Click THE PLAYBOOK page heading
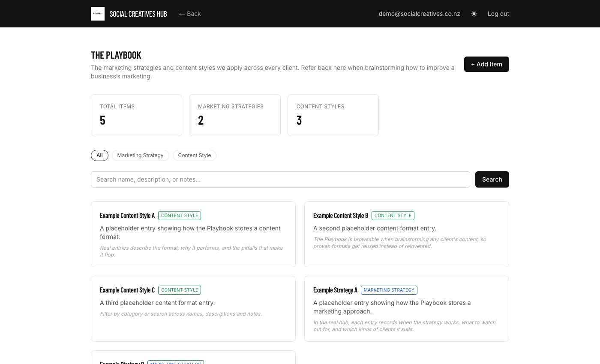 (116, 55)
